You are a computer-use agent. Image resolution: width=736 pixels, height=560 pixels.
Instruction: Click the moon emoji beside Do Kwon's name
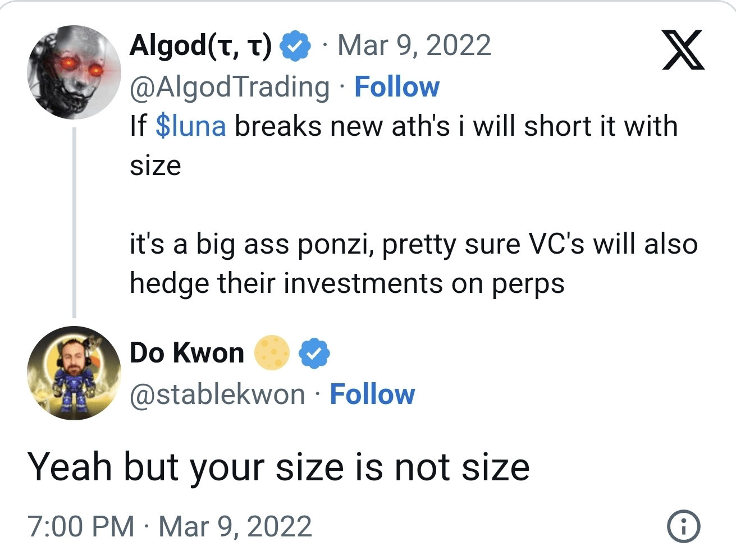(x=272, y=353)
